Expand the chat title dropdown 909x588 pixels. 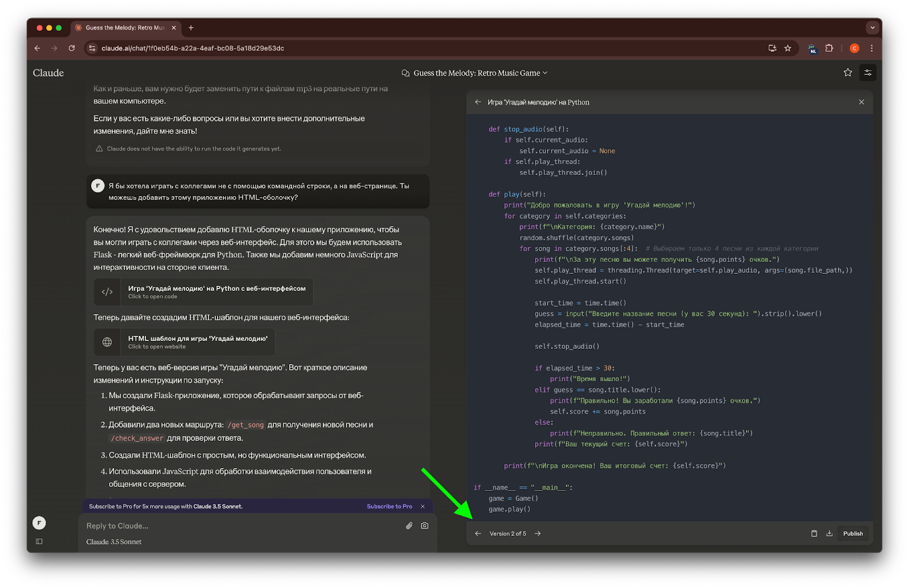pos(545,73)
